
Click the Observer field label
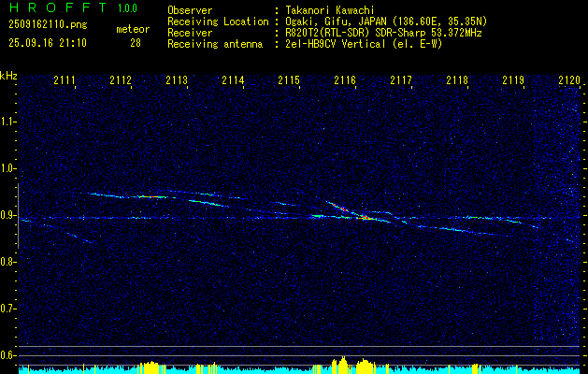pyautogui.click(x=190, y=10)
